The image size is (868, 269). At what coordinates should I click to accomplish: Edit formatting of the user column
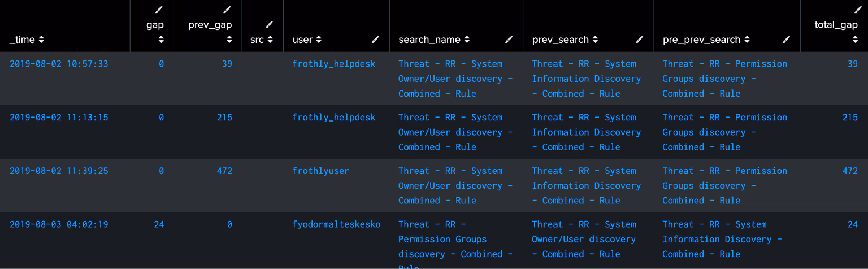(x=376, y=40)
